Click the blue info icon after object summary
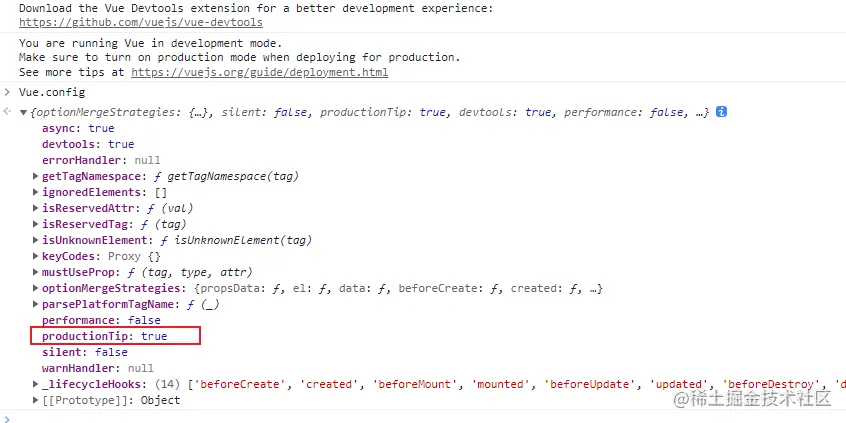This screenshot has width=846, height=423. [x=721, y=112]
